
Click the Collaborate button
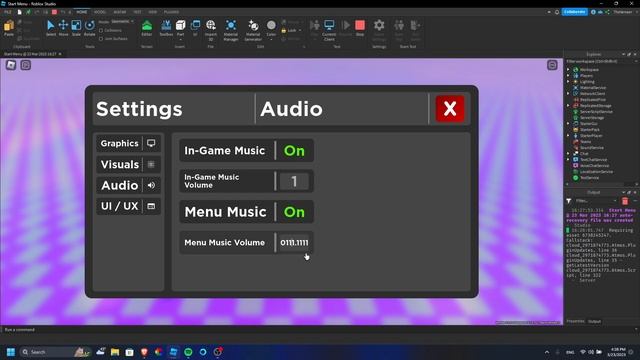coord(575,12)
